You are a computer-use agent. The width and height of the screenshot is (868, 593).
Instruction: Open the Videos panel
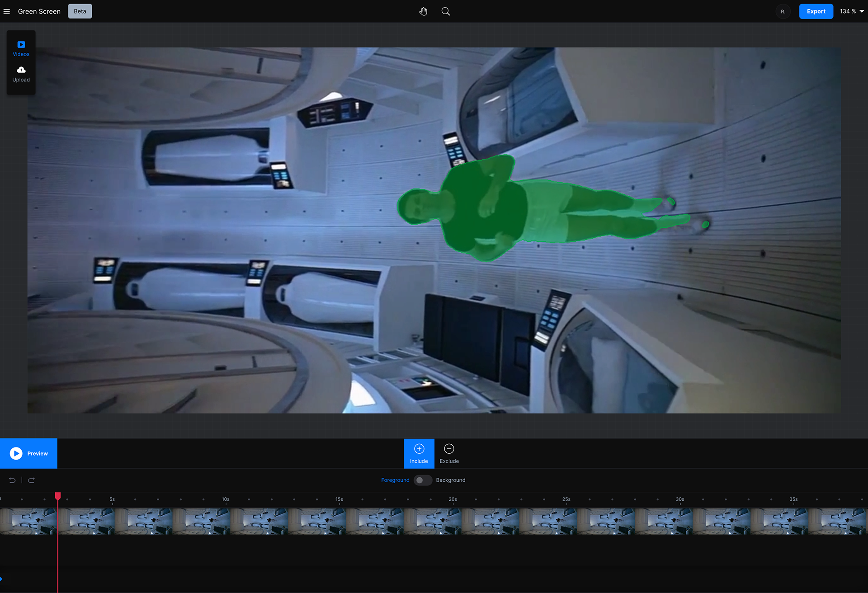(21, 49)
